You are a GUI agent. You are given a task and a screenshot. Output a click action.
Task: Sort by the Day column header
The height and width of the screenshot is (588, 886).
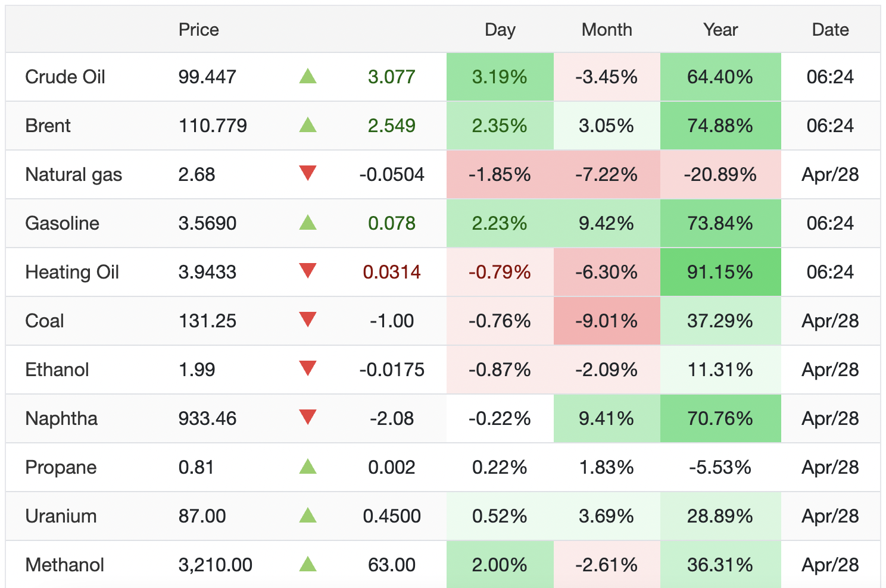pos(500,30)
